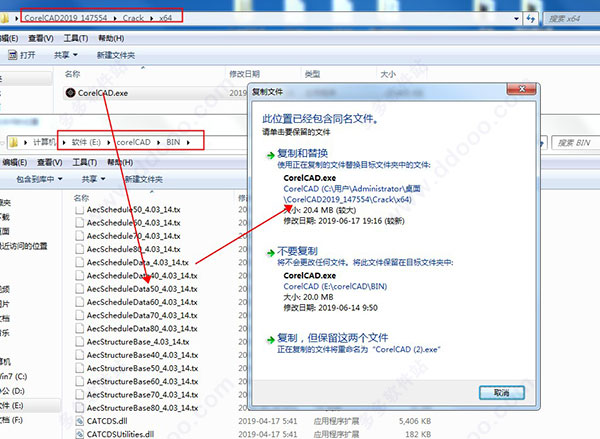This screenshot has height=439, width=600.
Task: Open the Help (帮助) menu in the x64 window
Action: [x=111, y=38]
